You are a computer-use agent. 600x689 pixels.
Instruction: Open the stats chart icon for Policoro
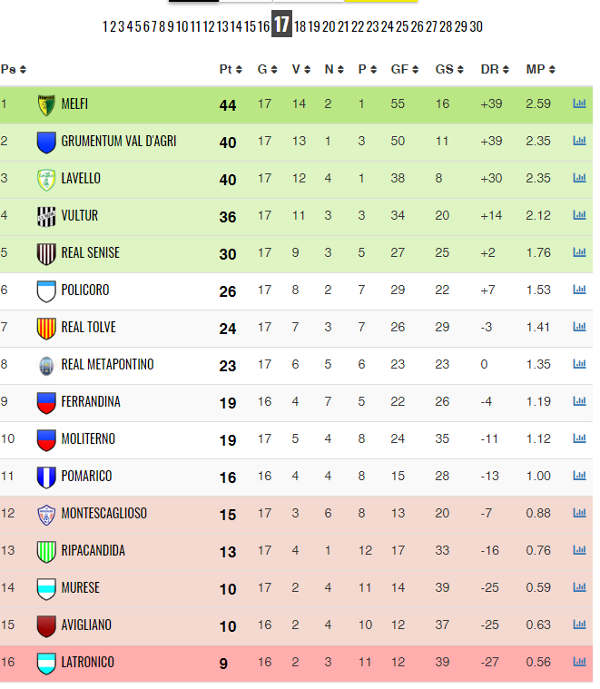[x=579, y=290]
